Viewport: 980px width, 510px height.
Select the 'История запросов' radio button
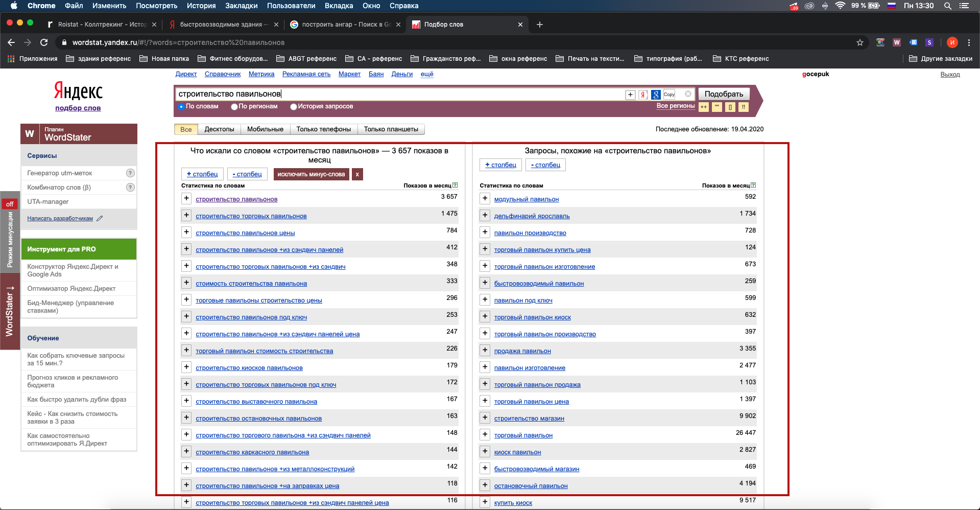click(293, 107)
